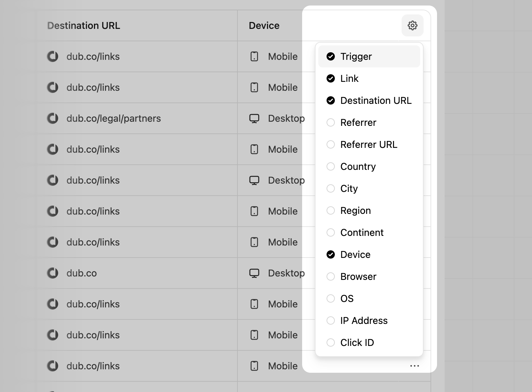Select OS in the column list

[x=369, y=298]
